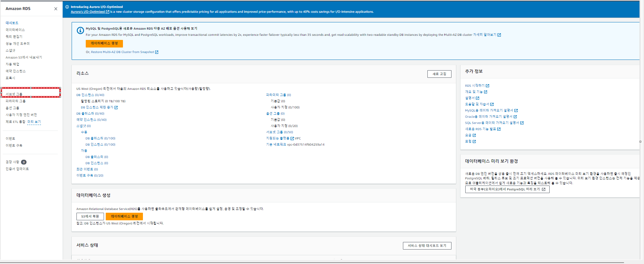Follow the Aurora's I/O-Optimized link

(x=88, y=12)
